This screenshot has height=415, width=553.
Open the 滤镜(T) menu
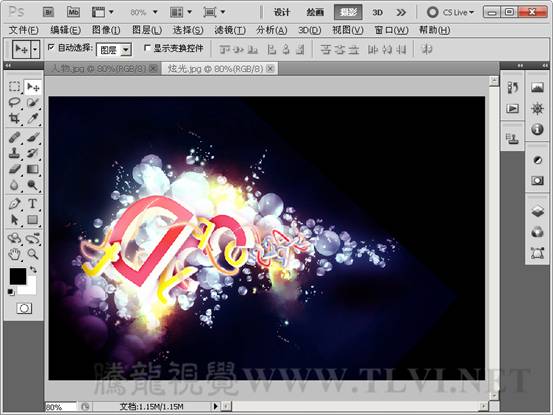pyautogui.click(x=230, y=30)
